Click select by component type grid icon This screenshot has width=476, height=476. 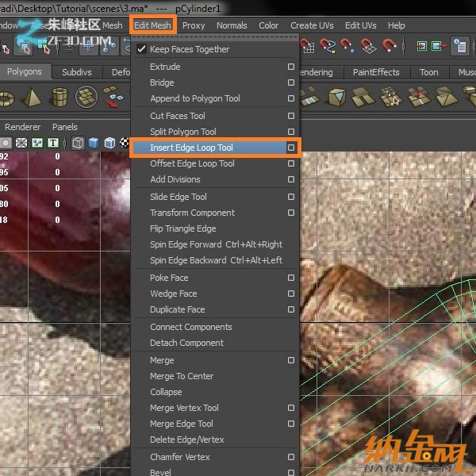click(44, 47)
